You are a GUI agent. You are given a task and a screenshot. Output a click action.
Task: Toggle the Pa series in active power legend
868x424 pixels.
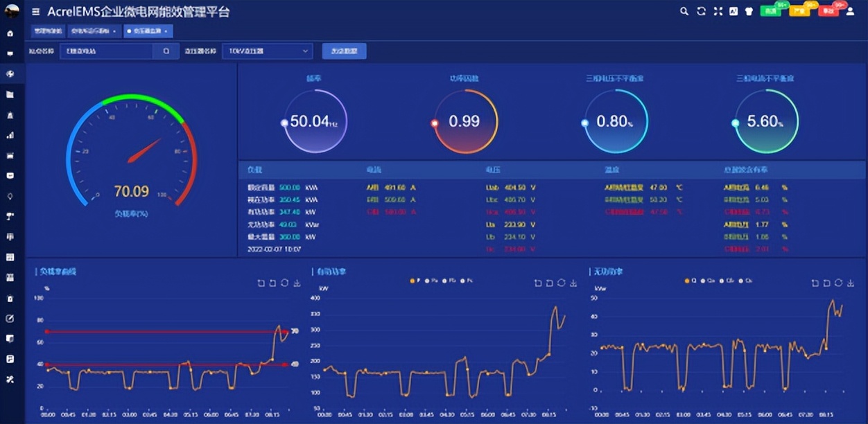(x=433, y=281)
